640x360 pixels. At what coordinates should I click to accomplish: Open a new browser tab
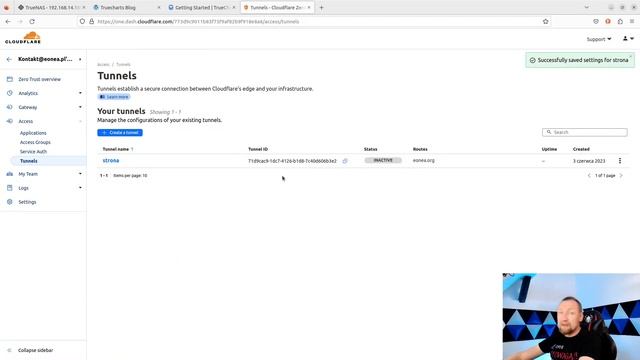321,7
